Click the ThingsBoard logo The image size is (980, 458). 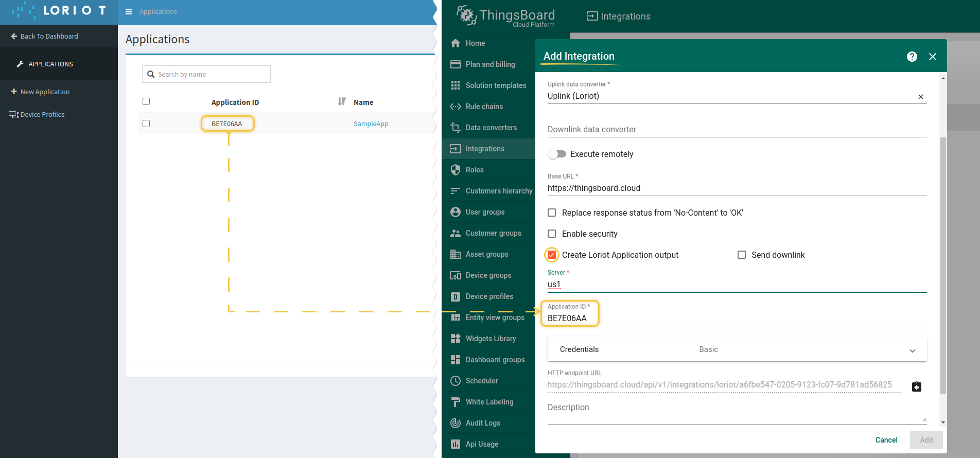pyautogui.click(x=506, y=16)
